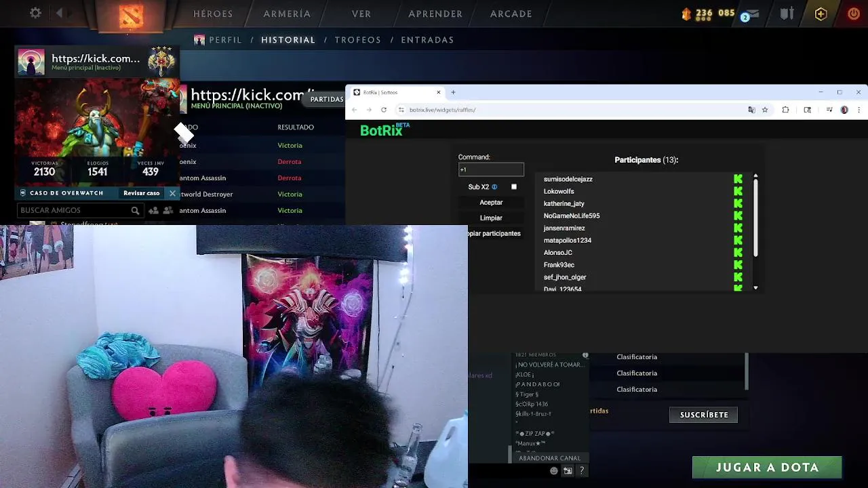Switch to the HISTORIAL tab
Image resolution: width=868 pixels, height=488 pixels.
pyautogui.click(x=288, y=40)
